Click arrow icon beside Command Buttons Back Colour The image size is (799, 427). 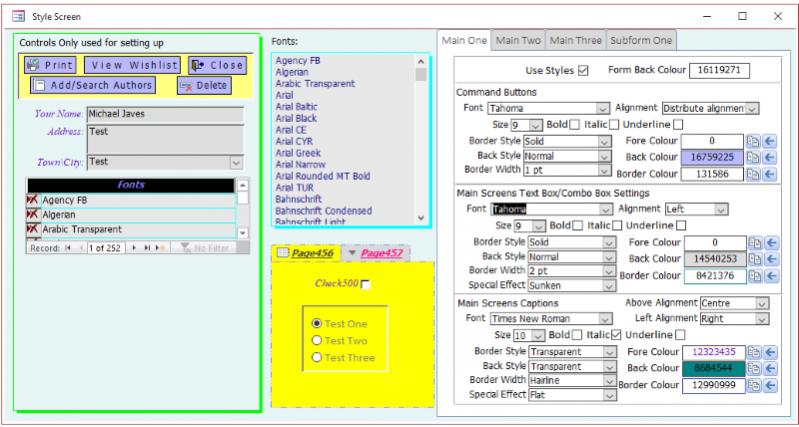click(770, 158)
